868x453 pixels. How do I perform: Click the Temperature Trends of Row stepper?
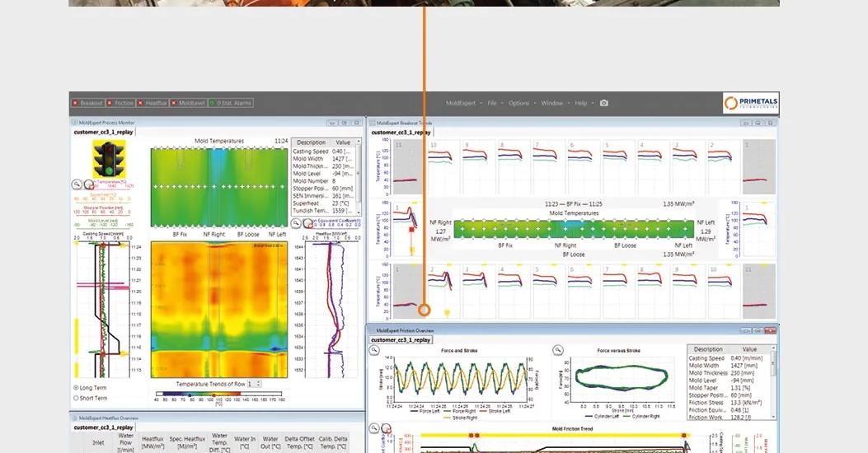(x=254, y=383)
